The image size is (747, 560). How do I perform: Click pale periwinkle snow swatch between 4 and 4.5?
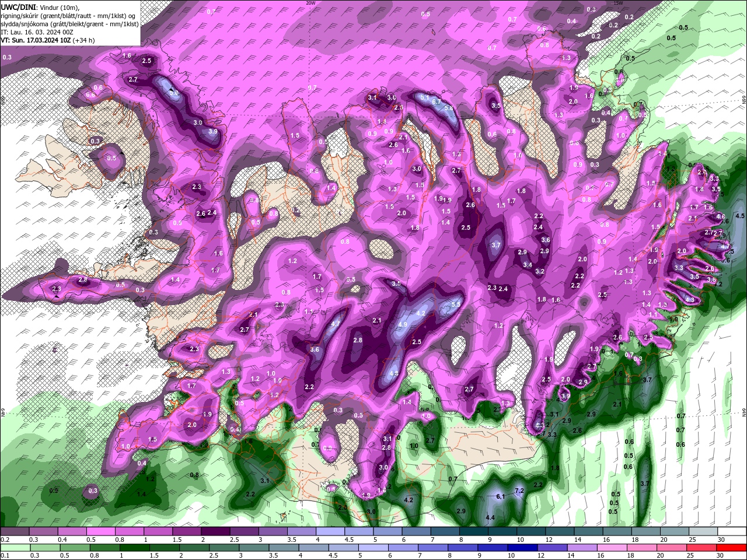pyautogui.click(x=329, y=531)
